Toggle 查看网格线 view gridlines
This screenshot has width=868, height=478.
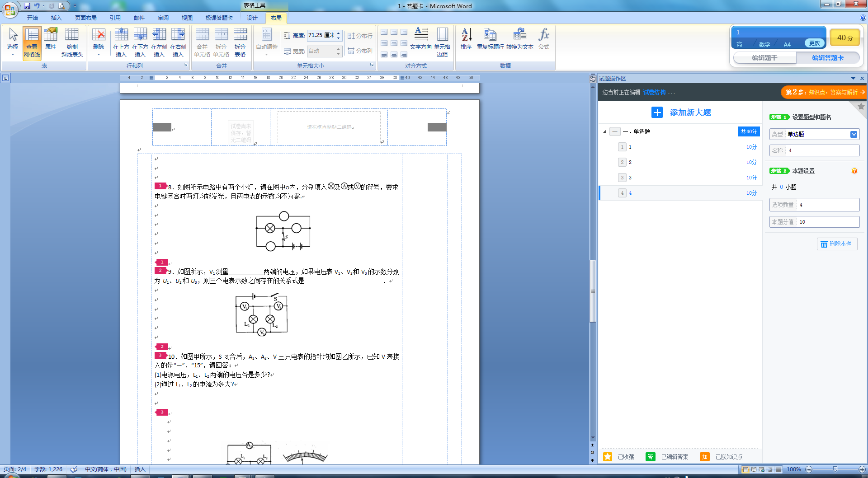(32, 42)
